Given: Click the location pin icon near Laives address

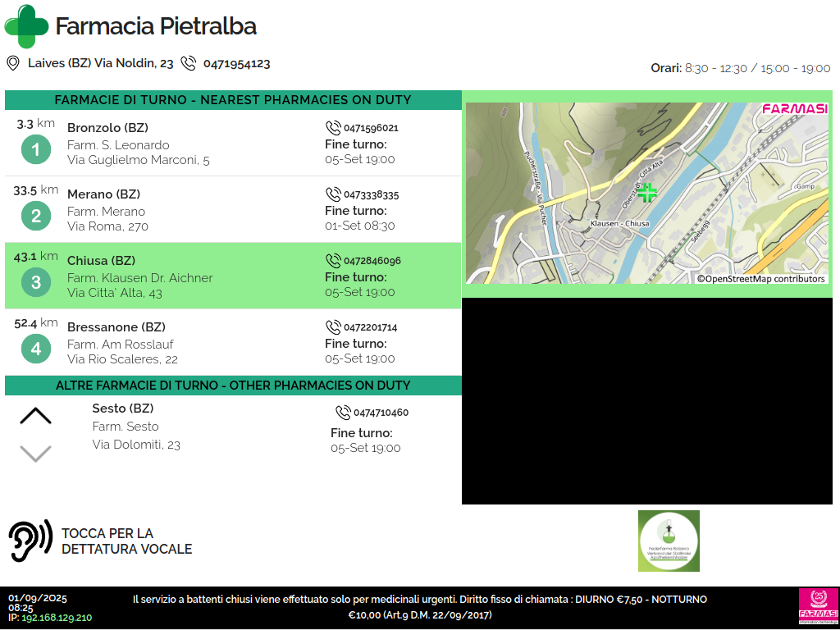Looking at the screenshot, I should [x=13, y=63].
